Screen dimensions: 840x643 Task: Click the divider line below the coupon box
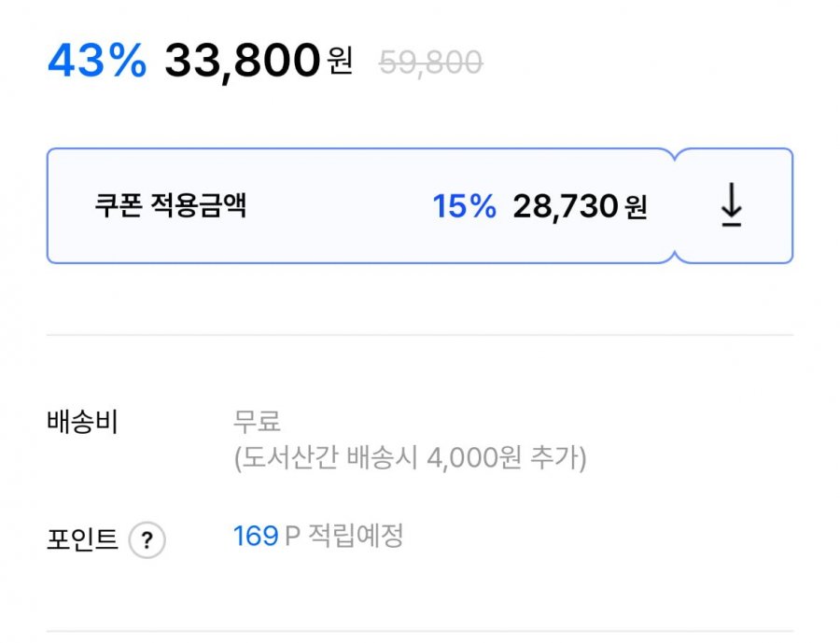[x=420, y=335]
